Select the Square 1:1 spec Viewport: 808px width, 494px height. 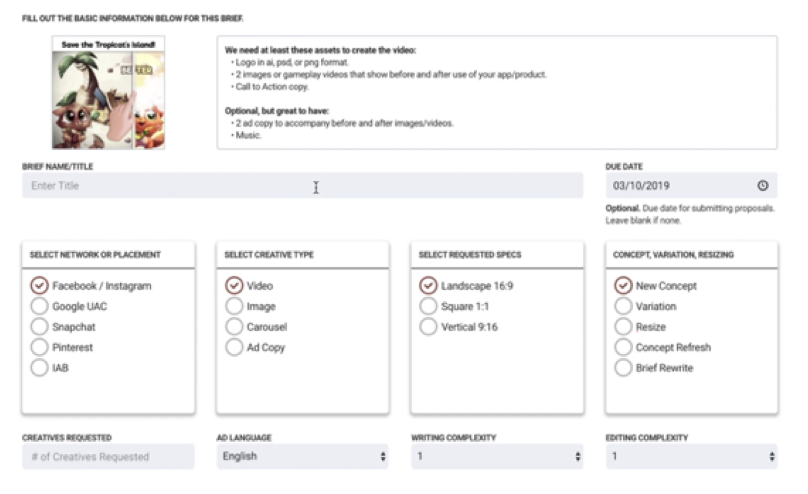[428, 306]
